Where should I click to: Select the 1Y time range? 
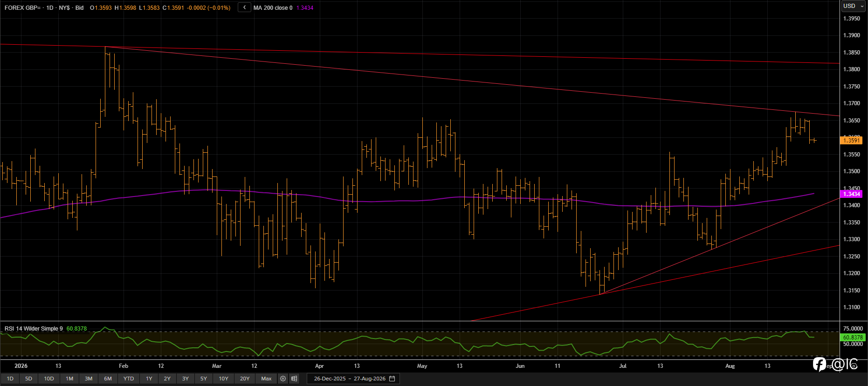pyautogui.click(x=149, y=379)
